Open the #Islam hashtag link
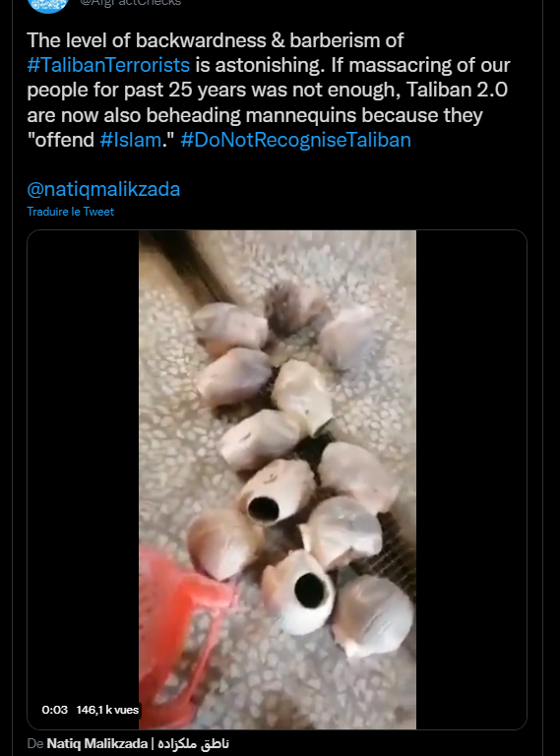This screenshot has height=756, width=560. (x=131, y=140)
